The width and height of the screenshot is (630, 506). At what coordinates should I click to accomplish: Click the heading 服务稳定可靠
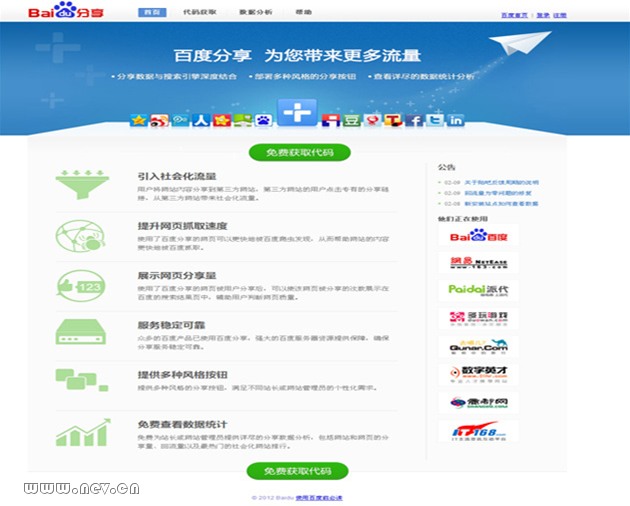click(x=171, y=325)
